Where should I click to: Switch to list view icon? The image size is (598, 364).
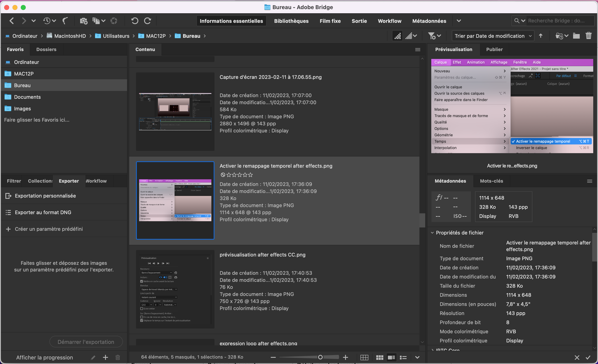click(x=403, y=357)
